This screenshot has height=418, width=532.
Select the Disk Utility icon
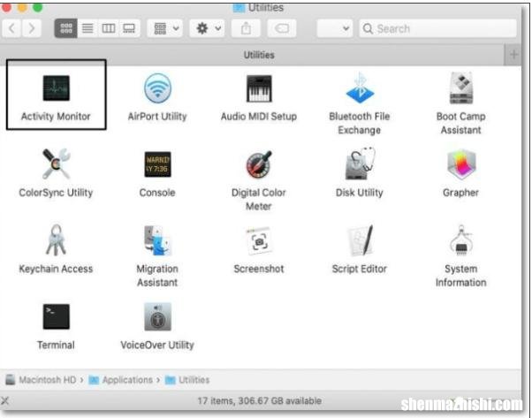click(x=360, y=163)
